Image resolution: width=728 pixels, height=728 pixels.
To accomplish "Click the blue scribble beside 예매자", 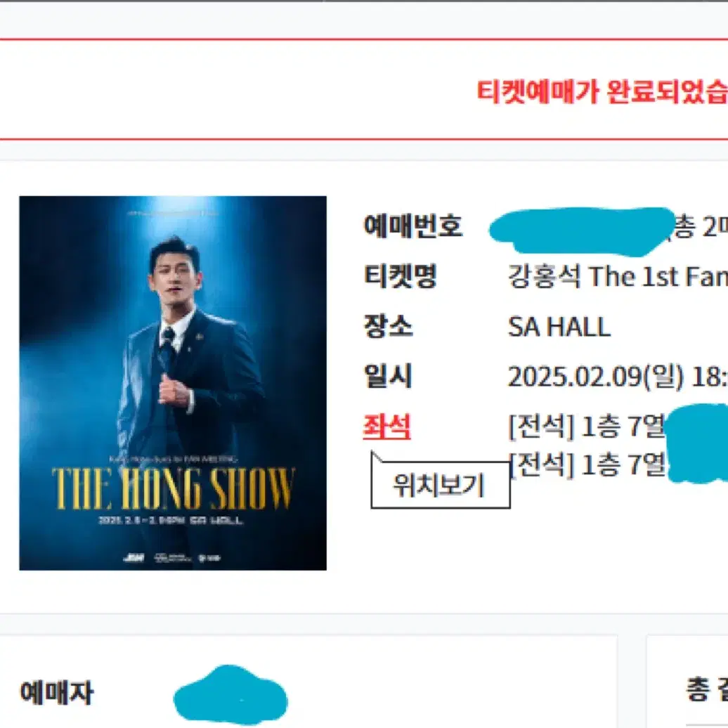I will click(x=230, y=695).
